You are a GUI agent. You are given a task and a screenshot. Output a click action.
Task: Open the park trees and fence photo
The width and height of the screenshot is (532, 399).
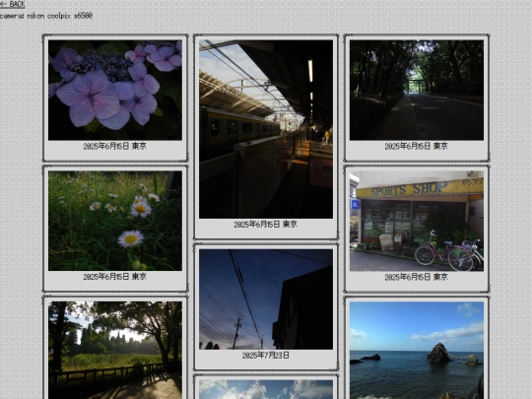115,350
